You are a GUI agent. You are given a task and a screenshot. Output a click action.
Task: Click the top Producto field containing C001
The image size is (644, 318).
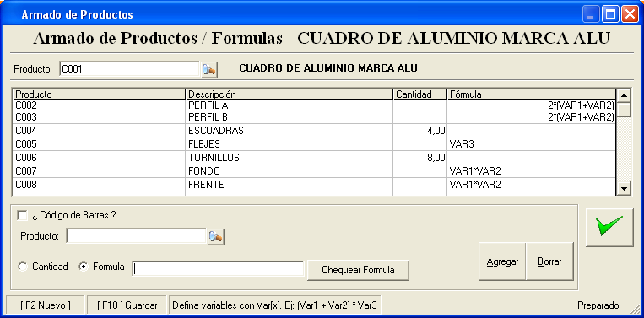click(x=129, y=69)
